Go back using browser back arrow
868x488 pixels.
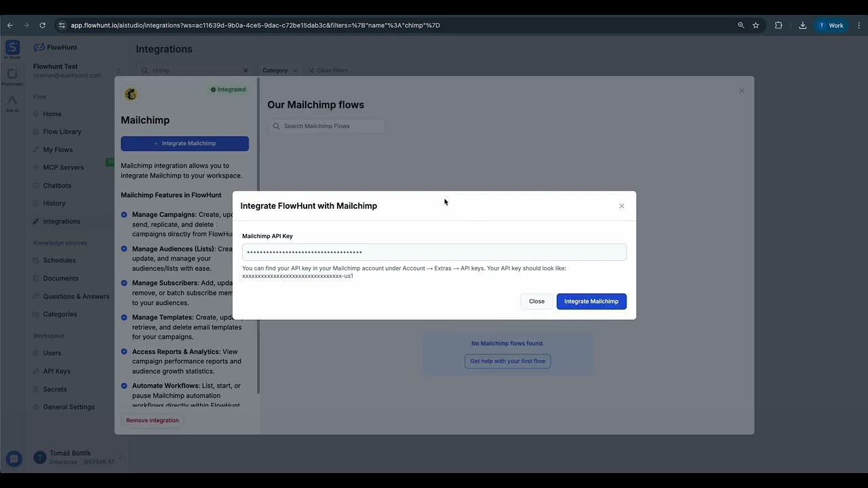9,25
